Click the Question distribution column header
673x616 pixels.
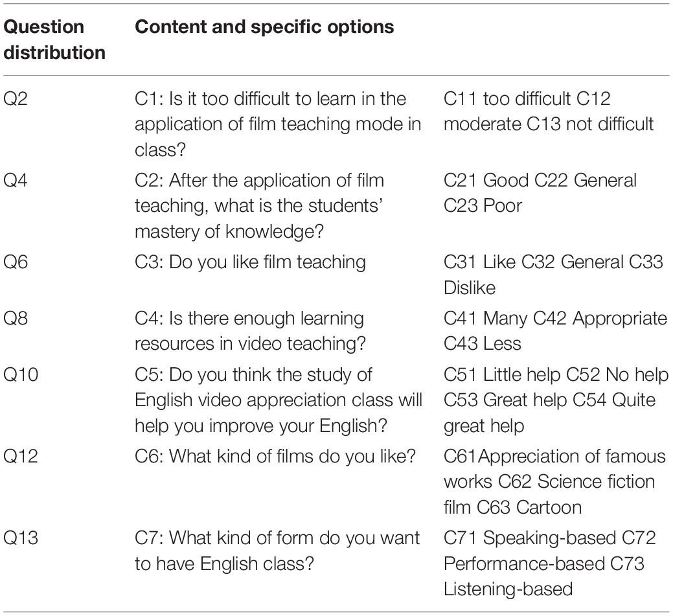[x=54, y=40]
